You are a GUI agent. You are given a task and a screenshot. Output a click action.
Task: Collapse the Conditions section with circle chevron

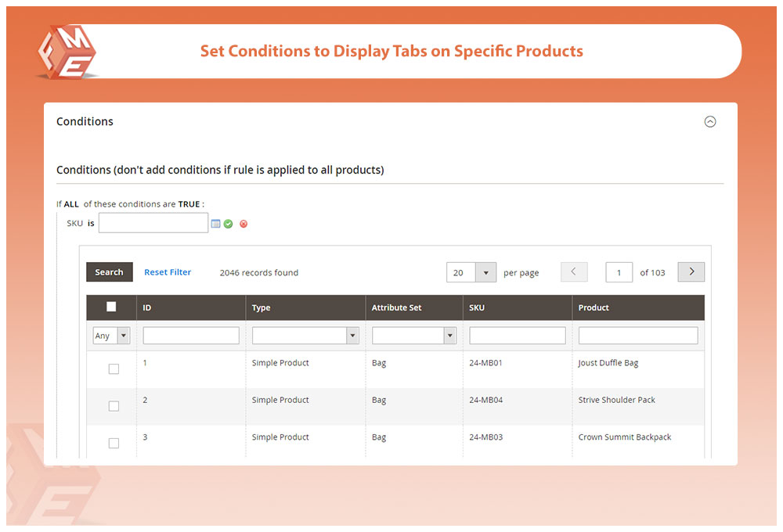(710, 121)
